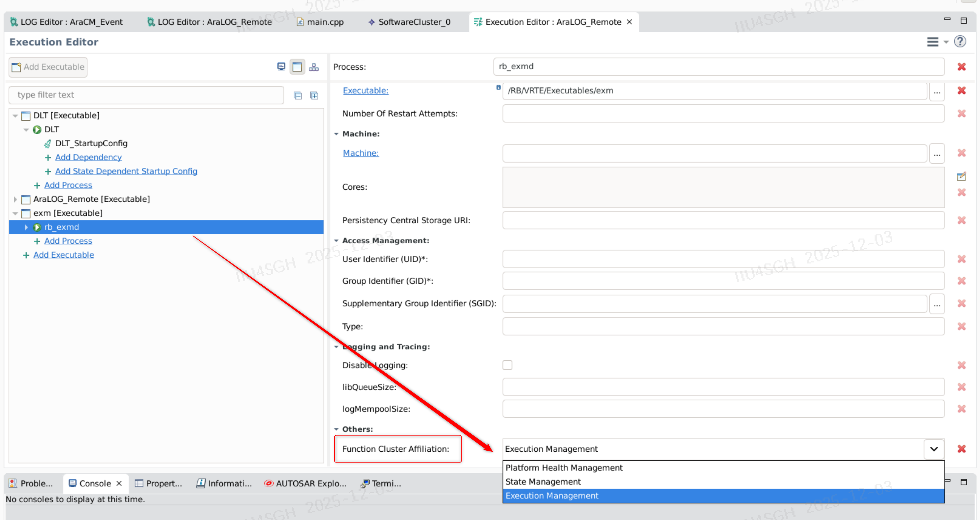Click the expand all tree icon
Screen dimensions: 980x520
tap(314, 95)
